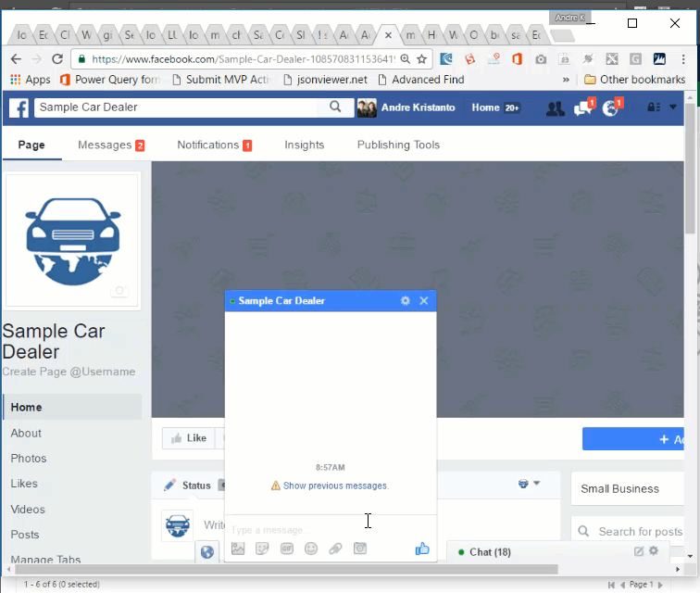Click Show previous messages link
Image resolution: width=700 pixels, height=593 pixels.
[x=335, y=486]
